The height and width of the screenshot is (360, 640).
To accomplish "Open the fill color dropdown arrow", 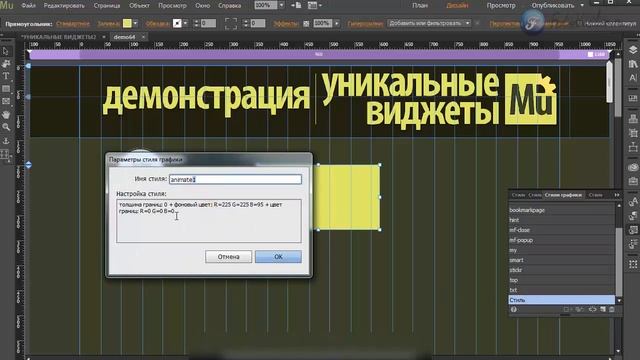I will click(136, 23).
